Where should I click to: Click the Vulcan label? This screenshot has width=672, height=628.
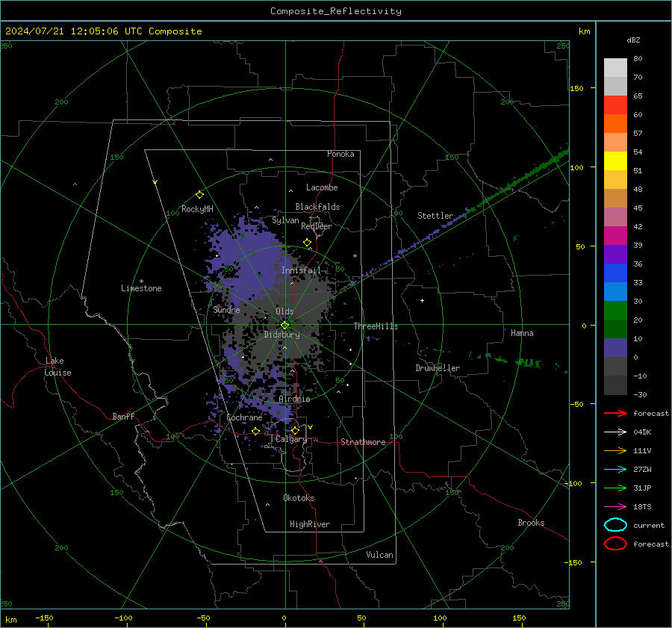[379, 555]
